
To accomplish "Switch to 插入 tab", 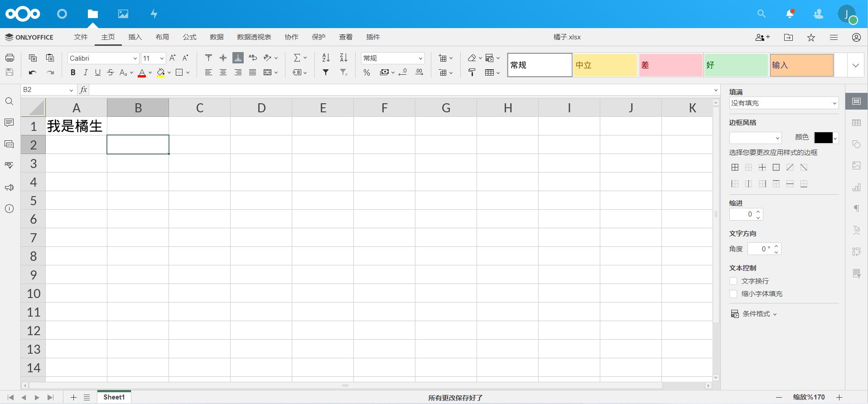I will 135,37.
